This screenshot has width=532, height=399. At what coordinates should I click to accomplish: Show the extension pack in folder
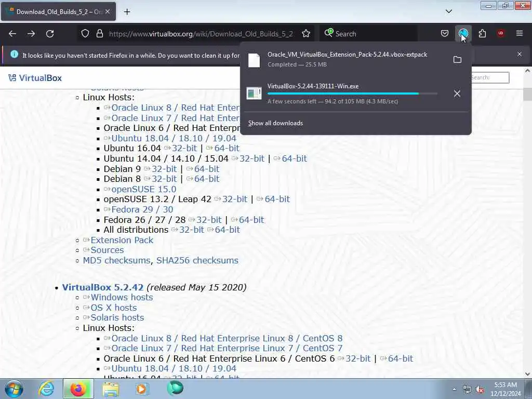click(x=457, y=60)
